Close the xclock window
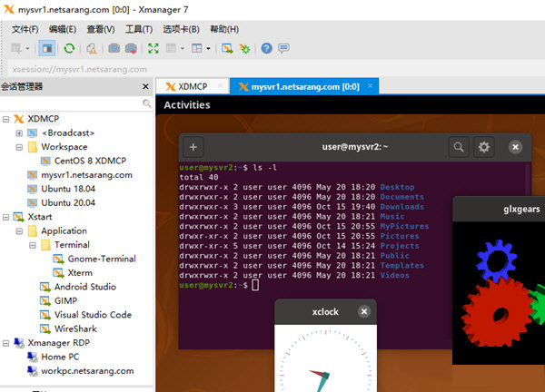The image size is (545, 392). (364, 311)
